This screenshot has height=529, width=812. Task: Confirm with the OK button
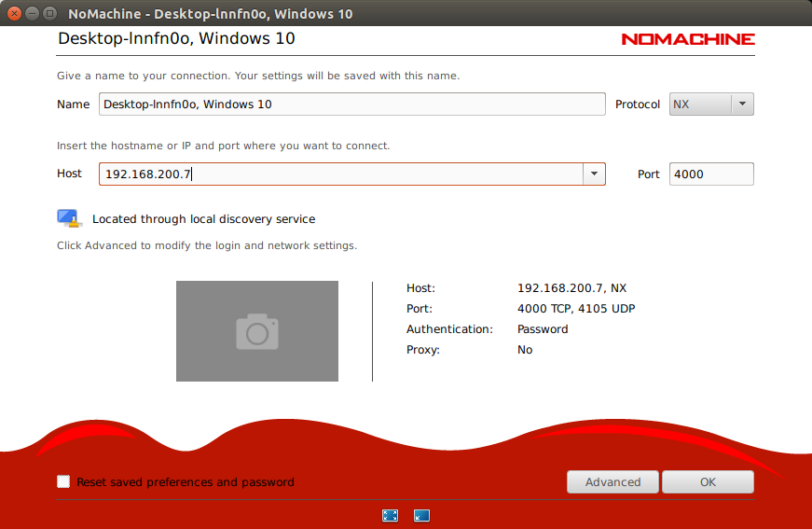pyautogui.click(x=708, y=481)
